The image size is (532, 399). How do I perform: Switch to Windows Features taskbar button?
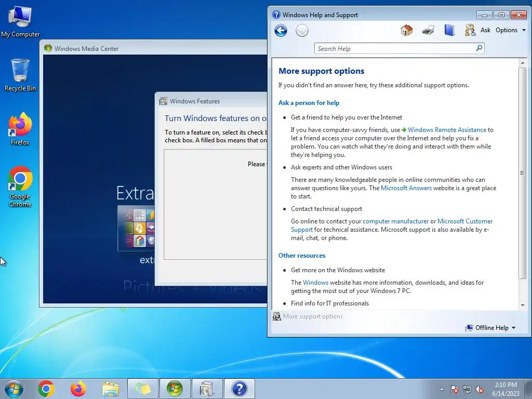207,389
